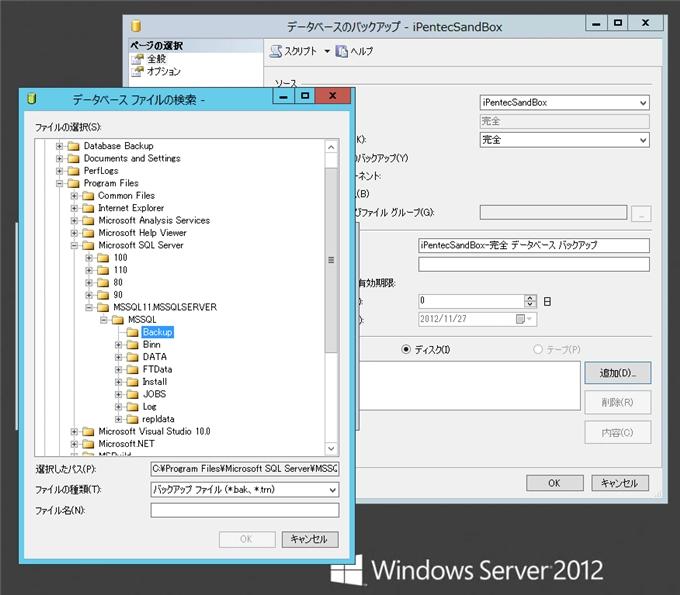Select the repldata folder

[158, 419]
